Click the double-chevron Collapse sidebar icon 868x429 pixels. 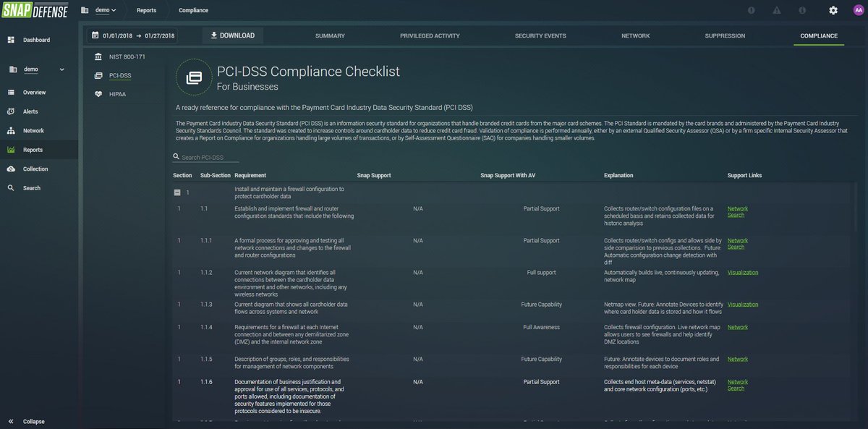pyautogui.click(x=11, y=421)
